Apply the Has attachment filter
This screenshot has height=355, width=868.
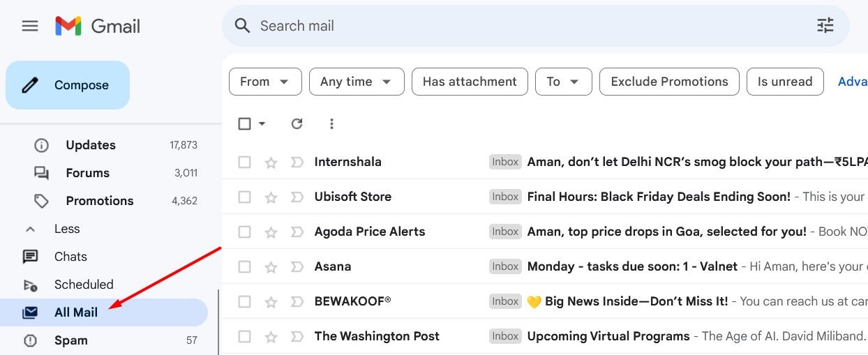(x=470, y=82)
